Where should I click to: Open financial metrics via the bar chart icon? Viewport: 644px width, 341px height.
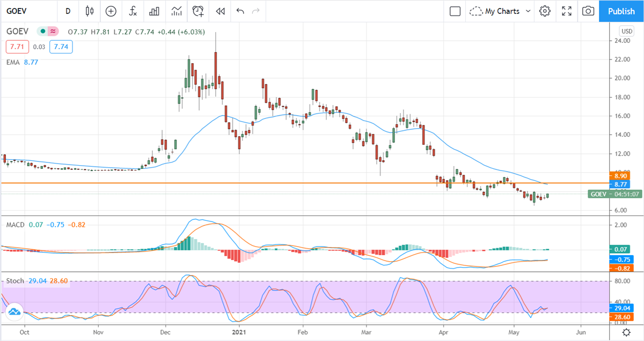point(155,11)
